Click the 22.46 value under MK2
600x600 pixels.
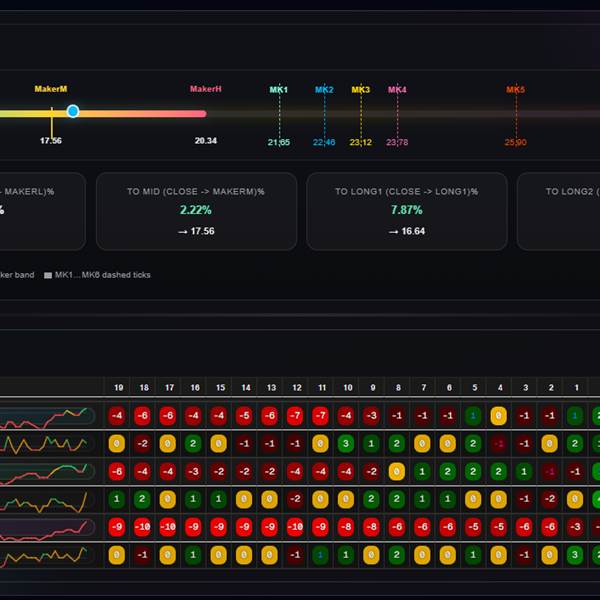(324, 142)
